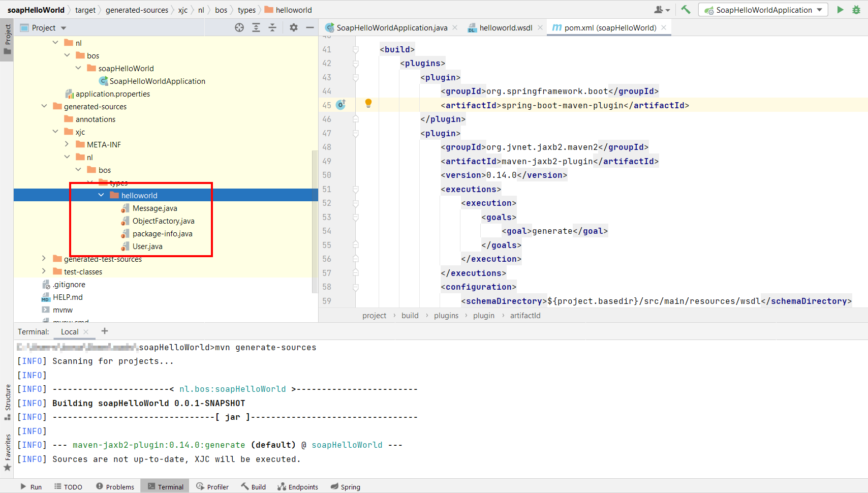Viewport: 868px width, 493px height.
Task: Open Project panel gear settings
Action: (x=294, y=28)
